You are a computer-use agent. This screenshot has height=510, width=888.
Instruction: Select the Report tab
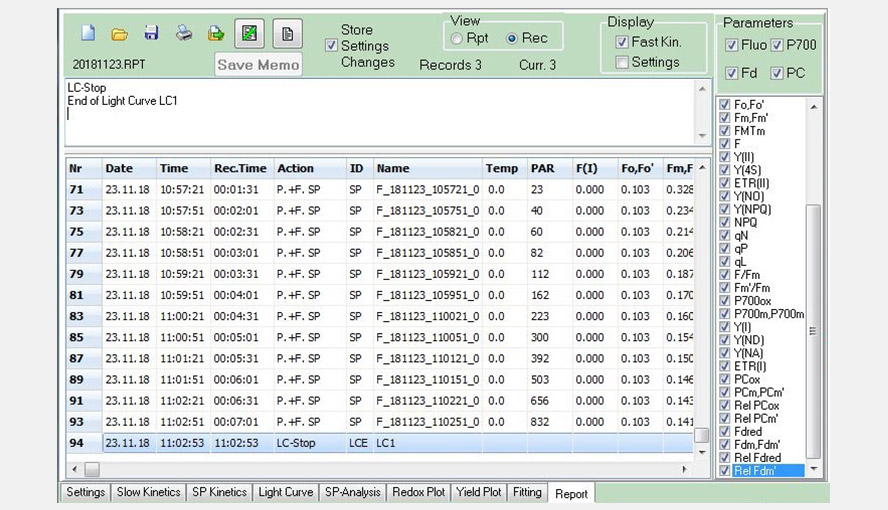click(571, 494)
